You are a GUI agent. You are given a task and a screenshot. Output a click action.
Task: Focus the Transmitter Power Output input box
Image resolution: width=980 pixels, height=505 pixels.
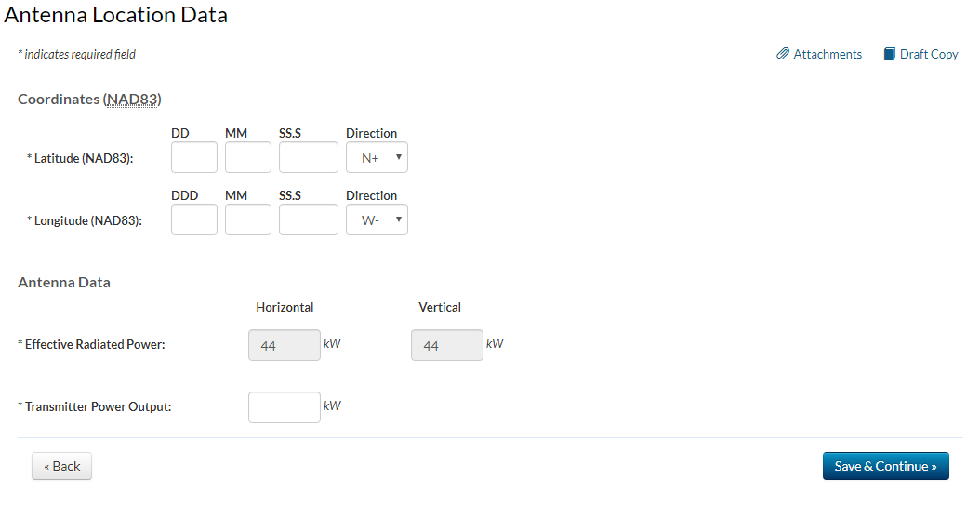(284, 407)
